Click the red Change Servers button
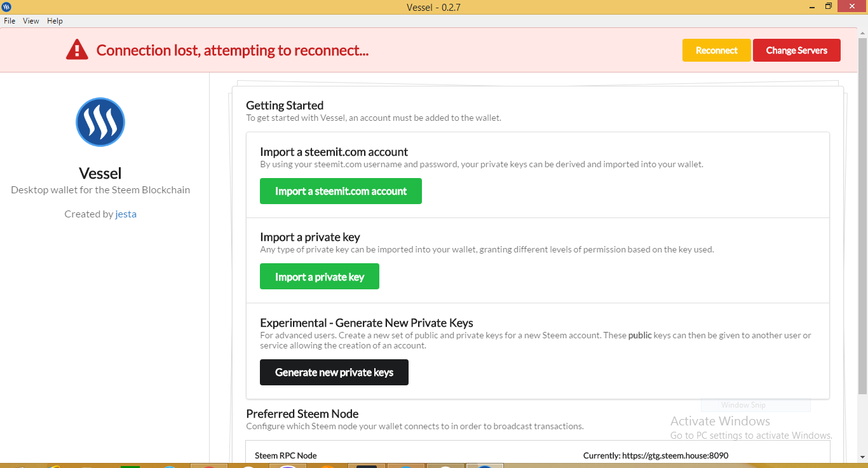The image size is (868, 468). click(x=797, y=50)
